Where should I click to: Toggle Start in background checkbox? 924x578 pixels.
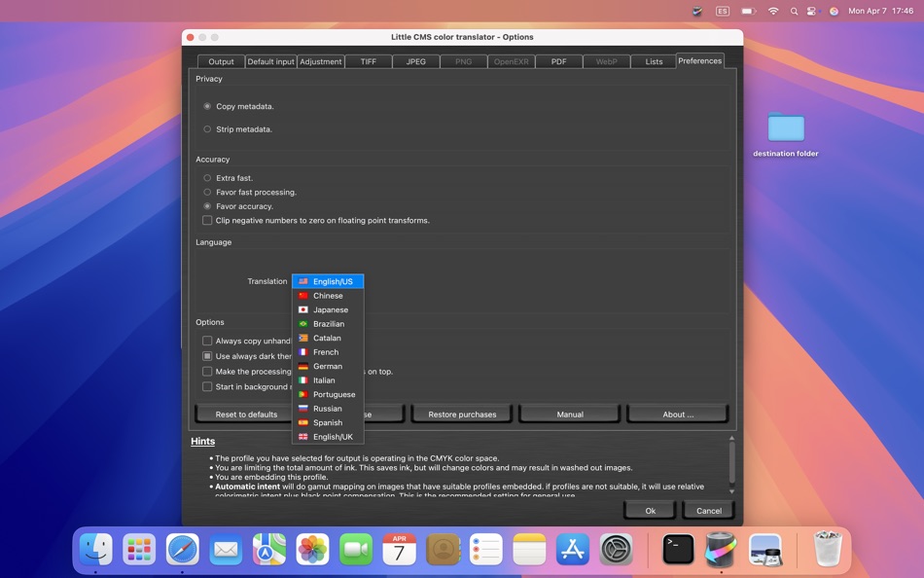click(x=207, y=386)
